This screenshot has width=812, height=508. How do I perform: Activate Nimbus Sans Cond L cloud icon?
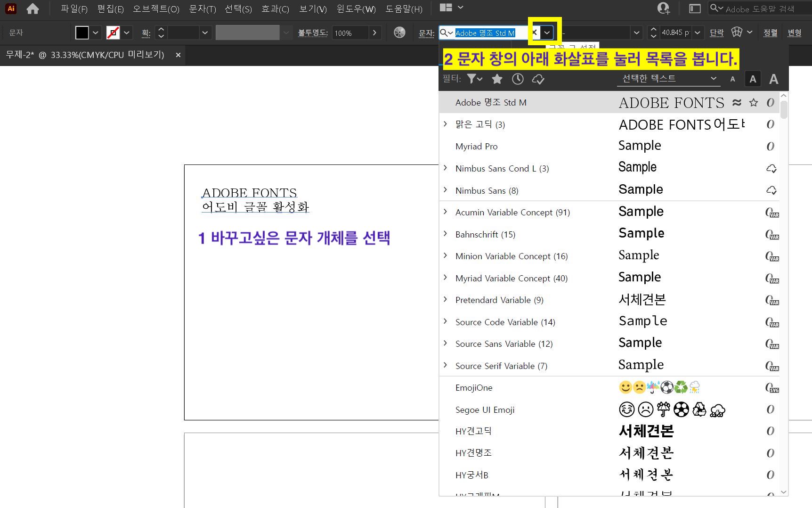[x=771, y=168]
